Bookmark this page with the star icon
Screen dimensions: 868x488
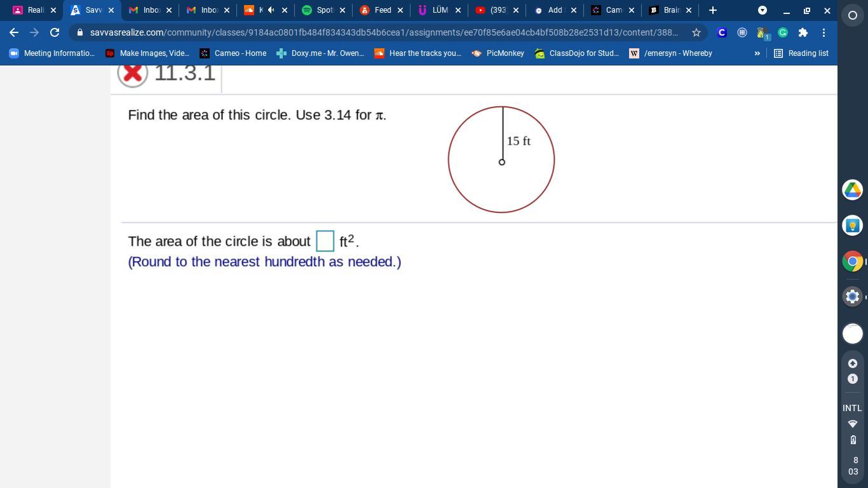coord(696,32)
